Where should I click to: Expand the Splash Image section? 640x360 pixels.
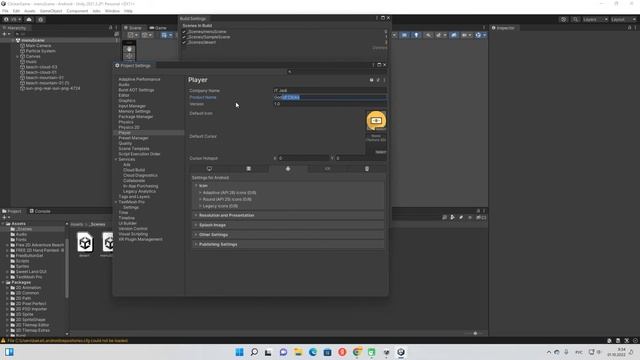(288, 225)
